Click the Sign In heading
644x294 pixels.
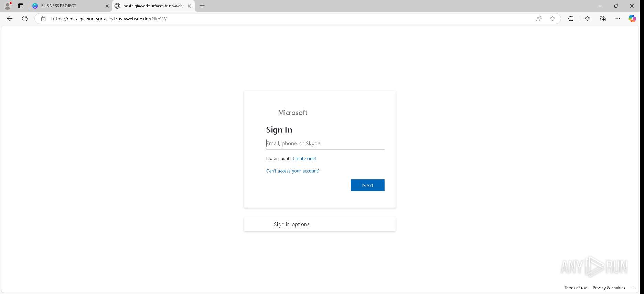279,130
